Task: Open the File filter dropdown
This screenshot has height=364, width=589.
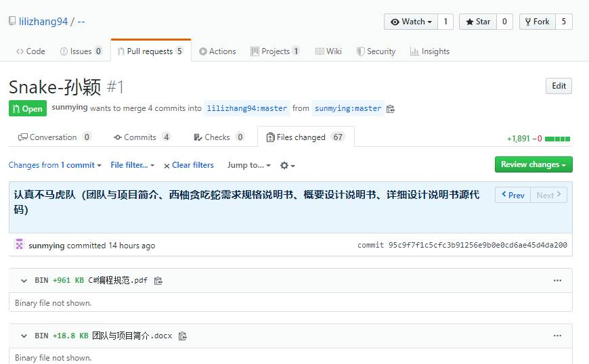Action: [132, 165]
